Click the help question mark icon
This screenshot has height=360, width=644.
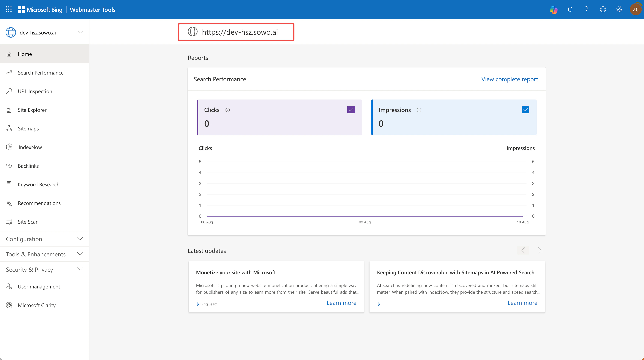pos(586,10)
